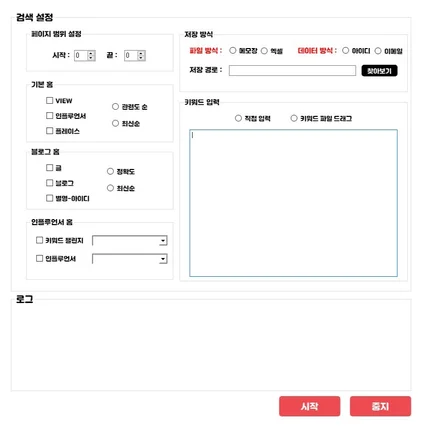
Task: Increase the 시작 page value with up arrow
Action: coord(91,53)
